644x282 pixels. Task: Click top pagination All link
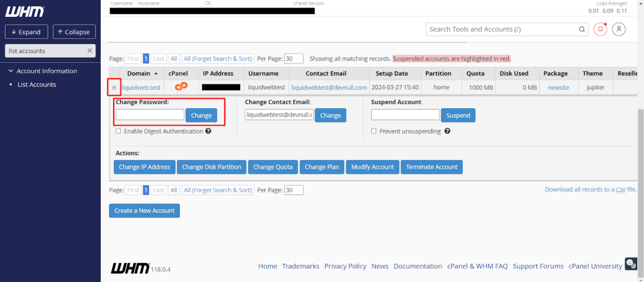174,59
